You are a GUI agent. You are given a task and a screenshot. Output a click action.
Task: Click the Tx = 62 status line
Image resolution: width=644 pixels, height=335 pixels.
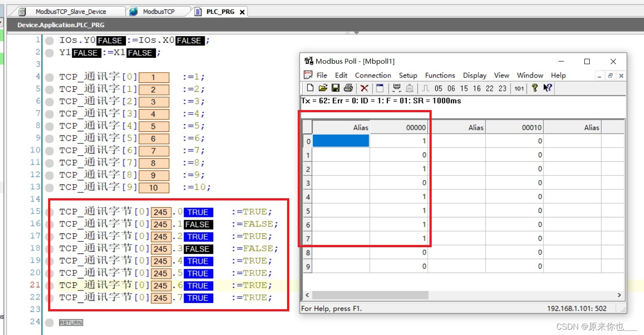tap(381, 101)
